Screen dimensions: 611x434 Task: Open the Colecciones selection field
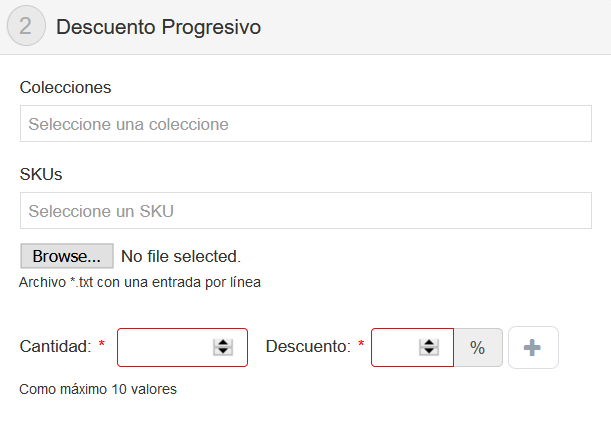click(x=305, y=124)
